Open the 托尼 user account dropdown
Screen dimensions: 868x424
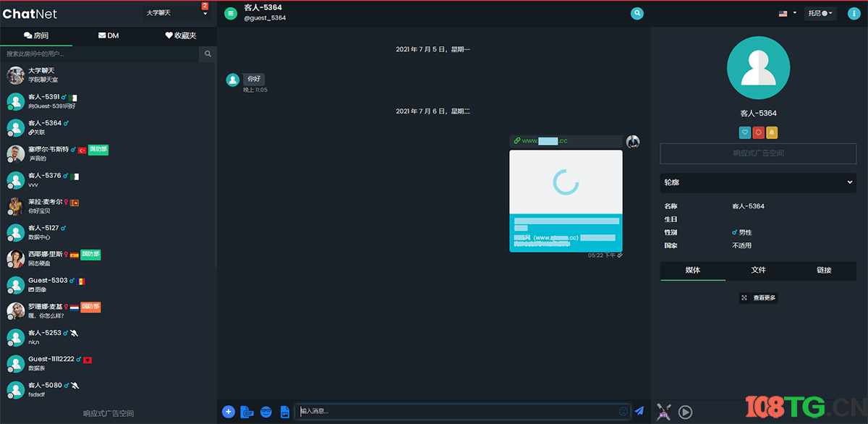tap(820, 13)
